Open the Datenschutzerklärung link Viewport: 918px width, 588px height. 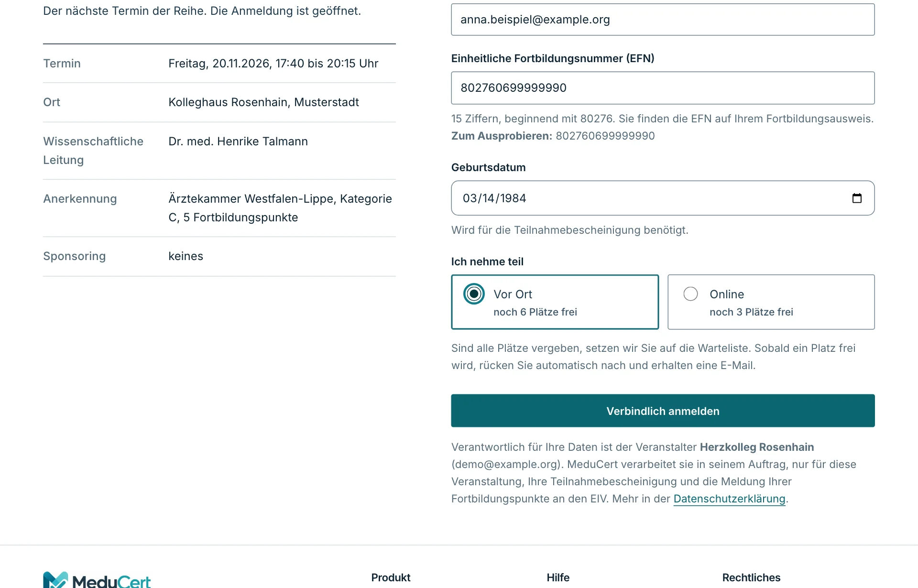[729, 499]
